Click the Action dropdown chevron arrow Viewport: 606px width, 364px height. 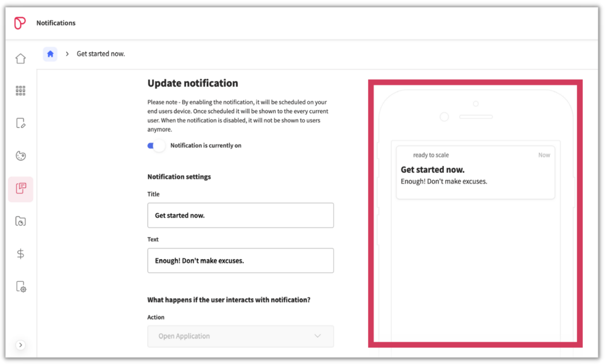[x=318, y=336]
